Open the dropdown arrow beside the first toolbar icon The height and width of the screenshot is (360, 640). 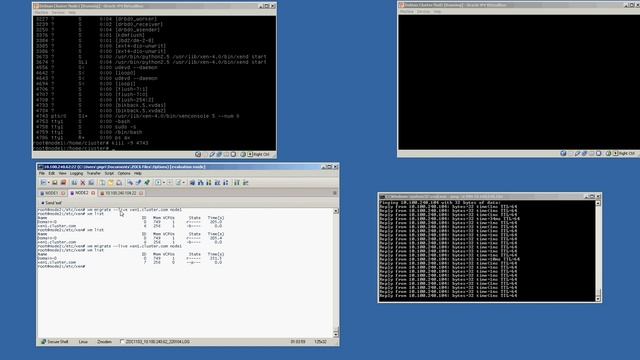tap(49, 182)
